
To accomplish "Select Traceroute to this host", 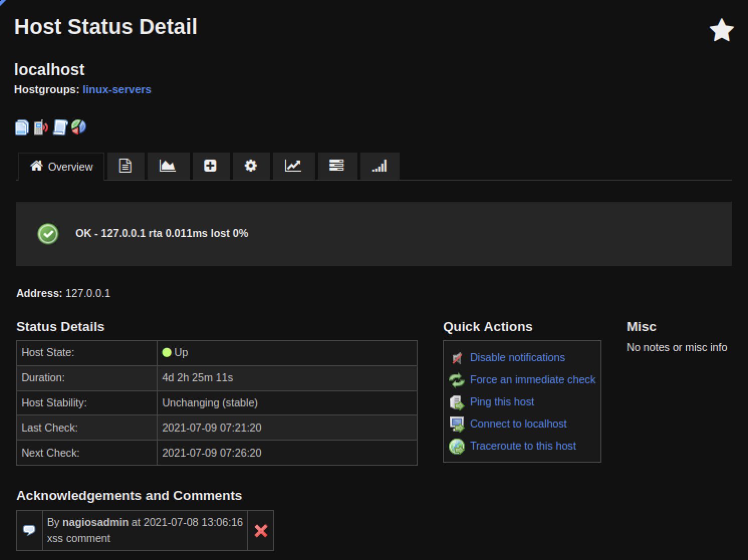I will pyautogui.click(x=523, y=446).
